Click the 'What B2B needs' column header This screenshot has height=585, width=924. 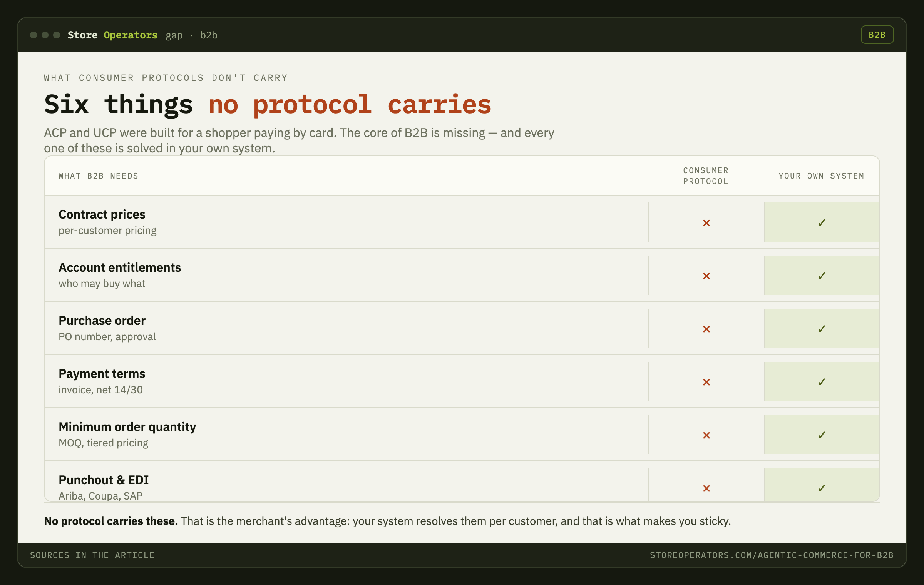click(x=99, y=176)
